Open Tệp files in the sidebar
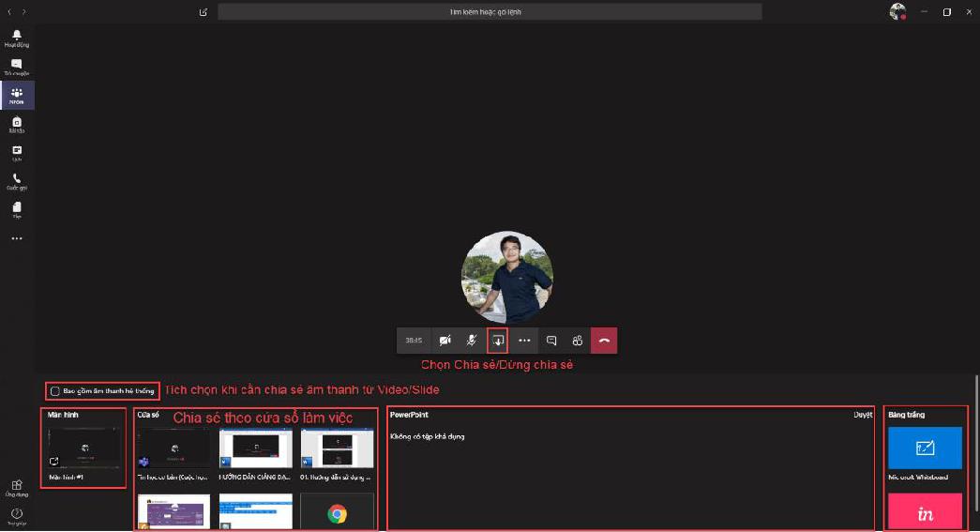 (x=17, y=208)
